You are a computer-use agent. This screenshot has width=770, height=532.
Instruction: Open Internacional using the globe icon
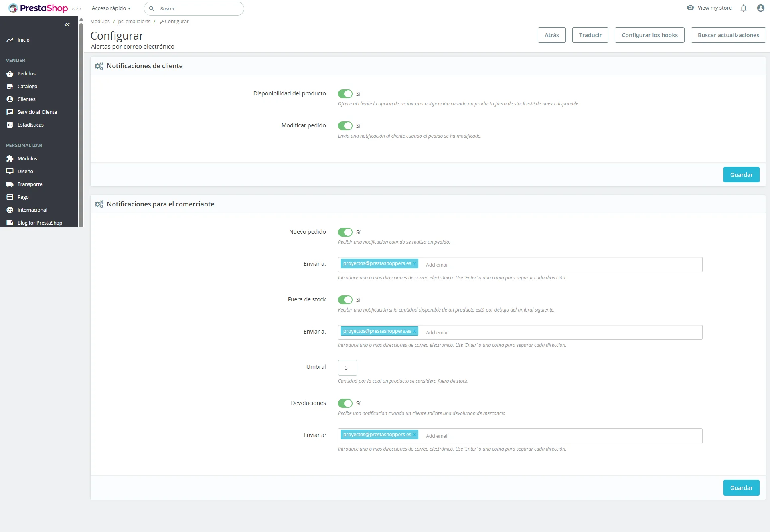[10, 210]
